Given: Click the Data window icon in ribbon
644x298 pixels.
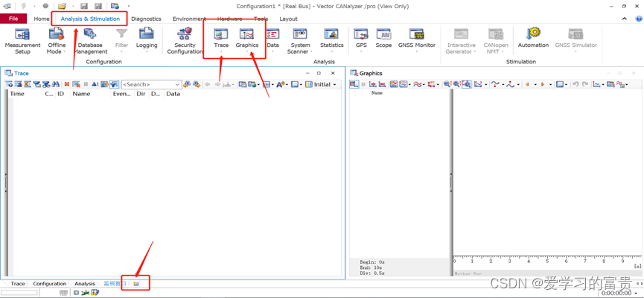Looking at the screenshot, I should [272, 34].
